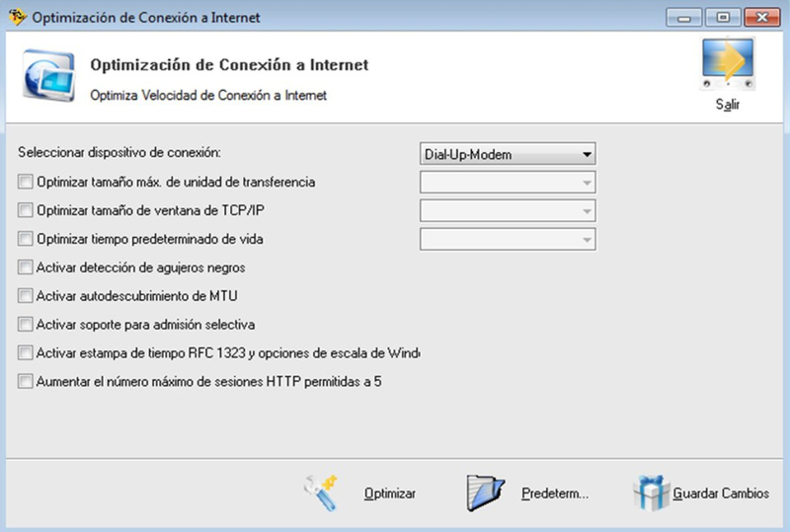
Task: Check Aumentar número máximo de sesiones HTTP
Action: point(25,381)
